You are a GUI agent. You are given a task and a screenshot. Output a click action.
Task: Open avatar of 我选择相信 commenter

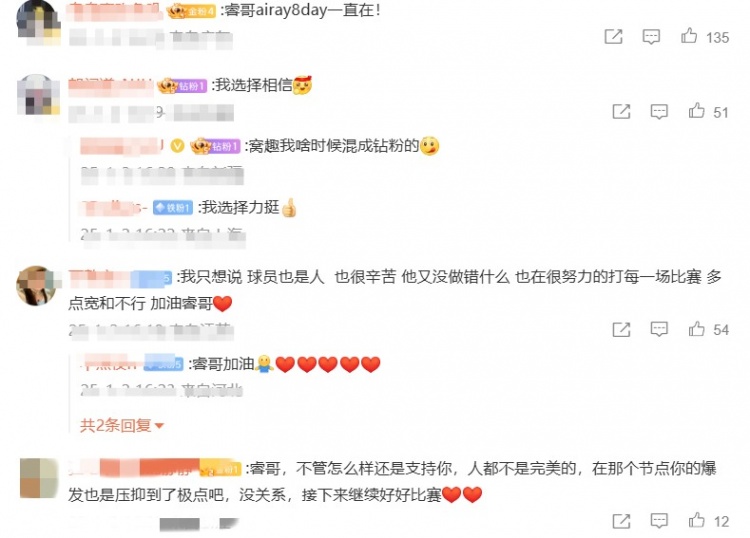point(38,95)
